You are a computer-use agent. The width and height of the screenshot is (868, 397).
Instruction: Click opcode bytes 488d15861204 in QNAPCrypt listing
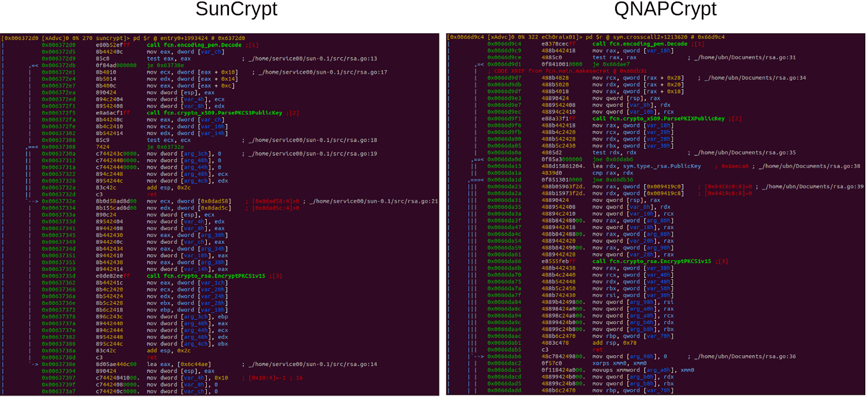[x=564, y=166]
